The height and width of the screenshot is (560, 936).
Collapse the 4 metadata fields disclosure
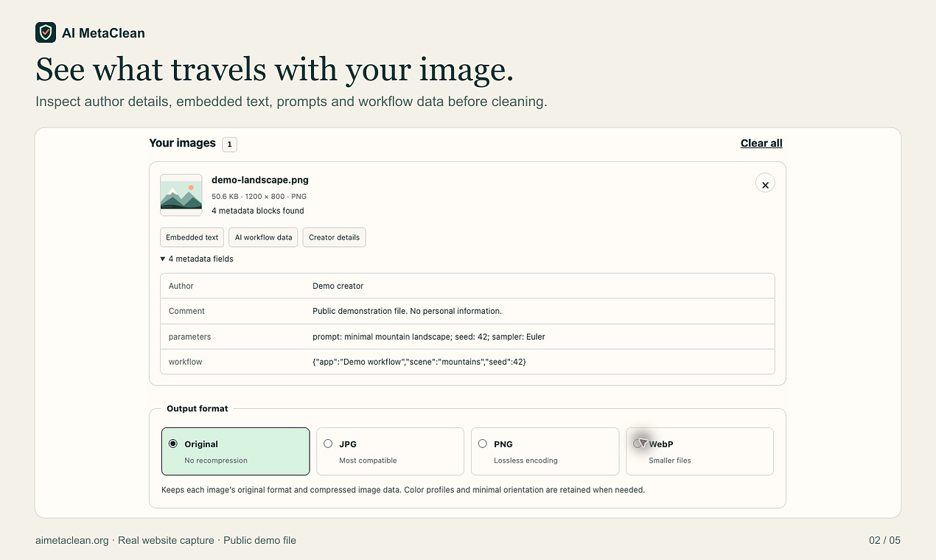[x=197, y=259]
